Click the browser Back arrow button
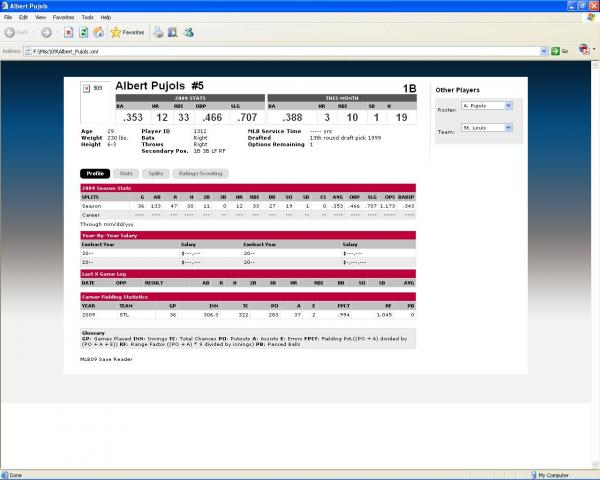The image size is (600, 480). pos(11,33)
